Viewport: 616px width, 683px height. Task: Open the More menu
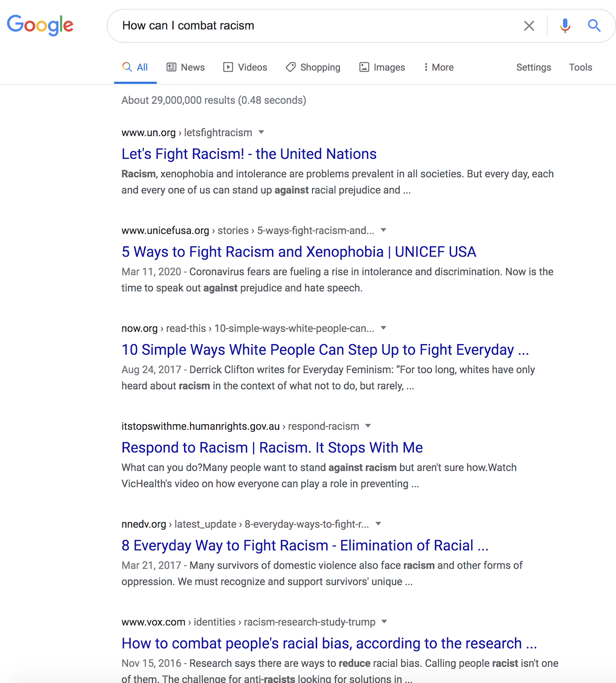click(x=438, y=67)
